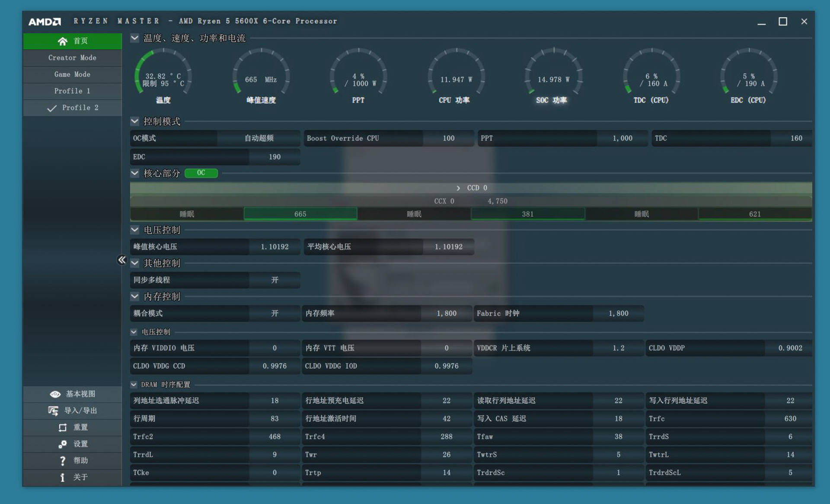Click first sleeping core 睡眠
Image resolution: width=830 pixels, height=504 pixels.
click(187, 214)
